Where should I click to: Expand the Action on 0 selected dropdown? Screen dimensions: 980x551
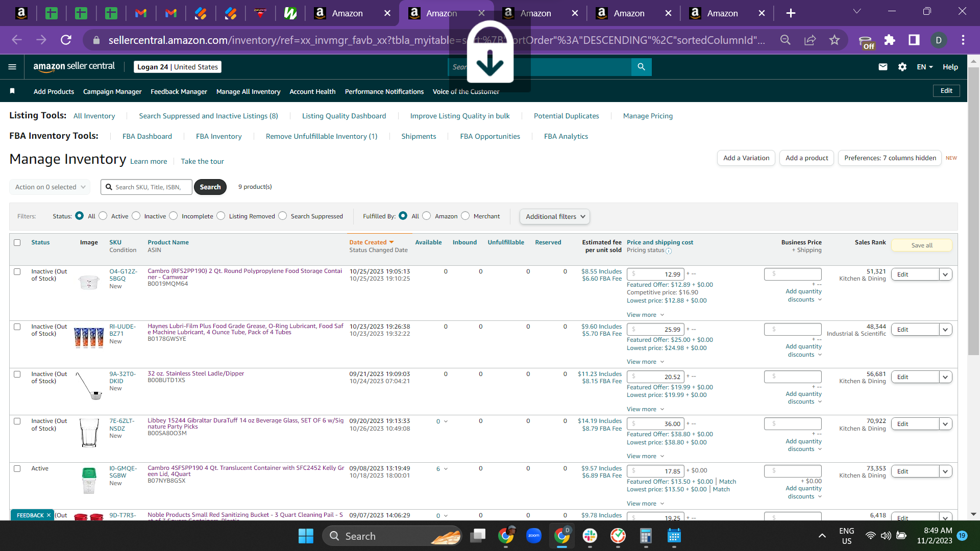(x=50, y=187)
